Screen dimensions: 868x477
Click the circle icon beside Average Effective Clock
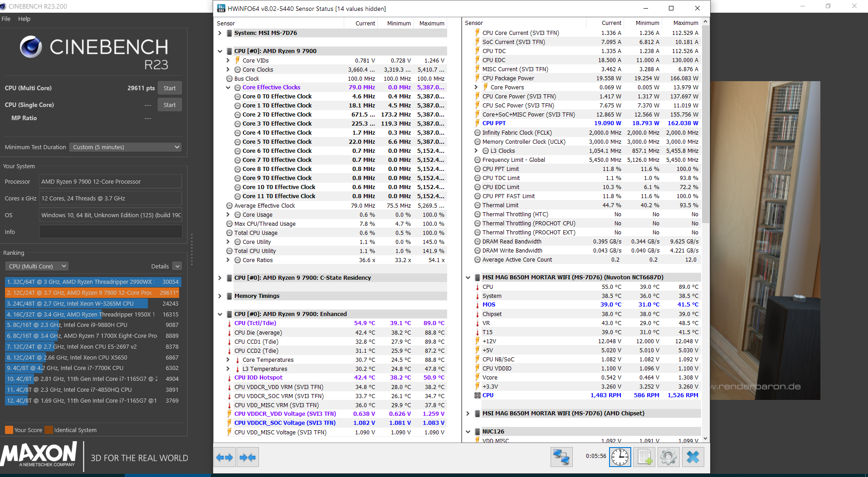[x=229, y=206]
